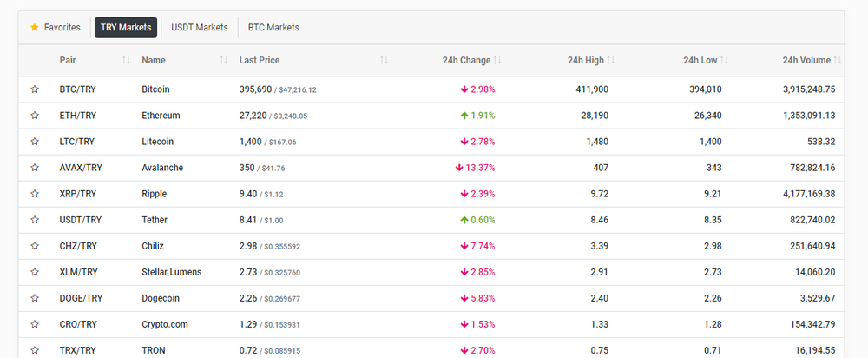868x358 pixels.
Task: Sort by Last Price column arrows
Action: point(384,61)
